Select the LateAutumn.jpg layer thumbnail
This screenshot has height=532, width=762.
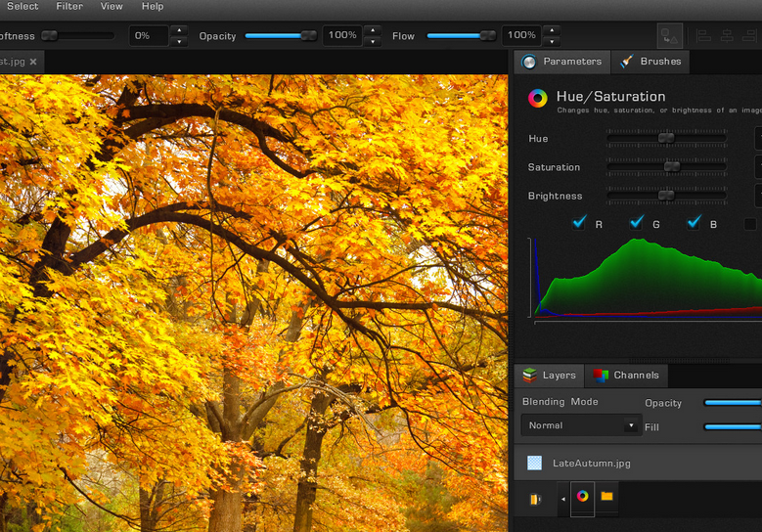tap(534, 464)
